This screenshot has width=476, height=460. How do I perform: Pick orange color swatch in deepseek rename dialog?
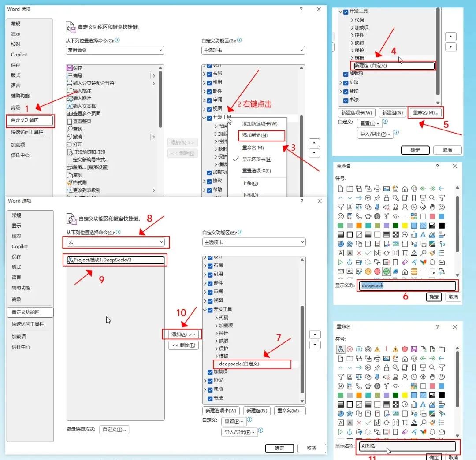359,226
